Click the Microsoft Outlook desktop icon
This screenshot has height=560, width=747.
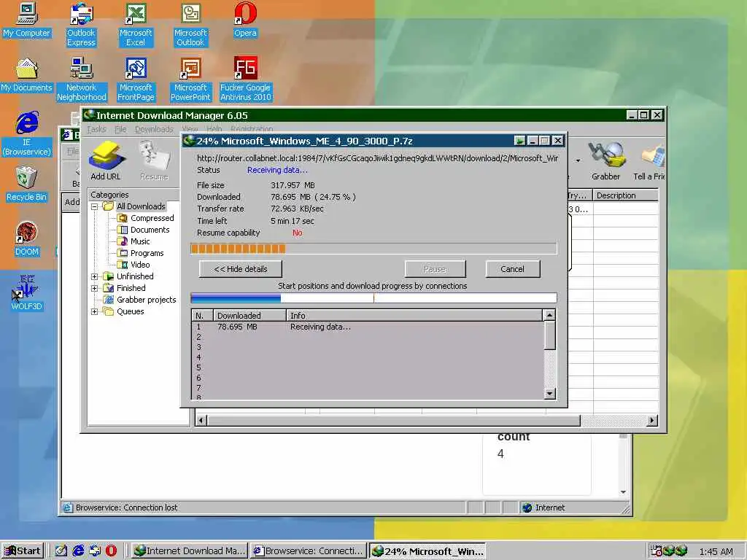point(190,25)
